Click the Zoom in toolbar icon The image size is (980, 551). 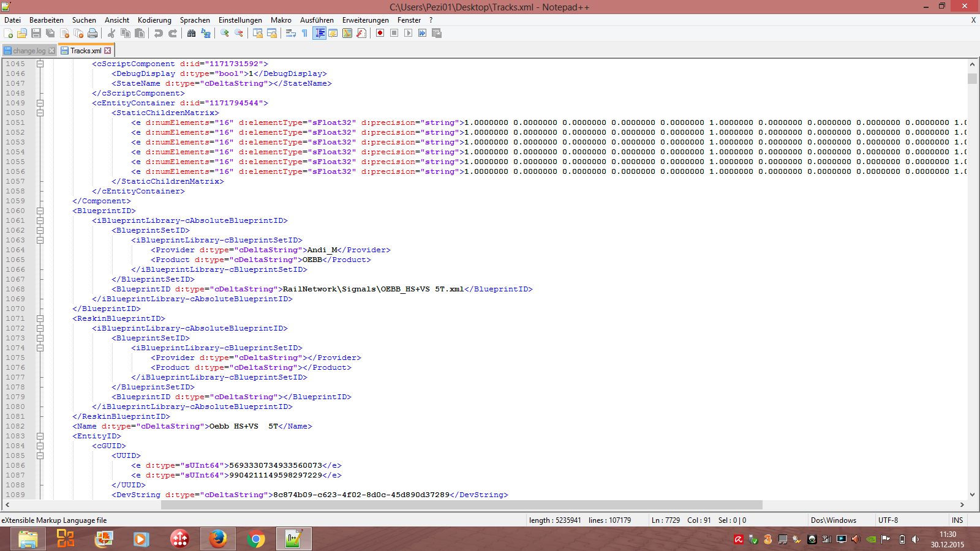[225, 33]
